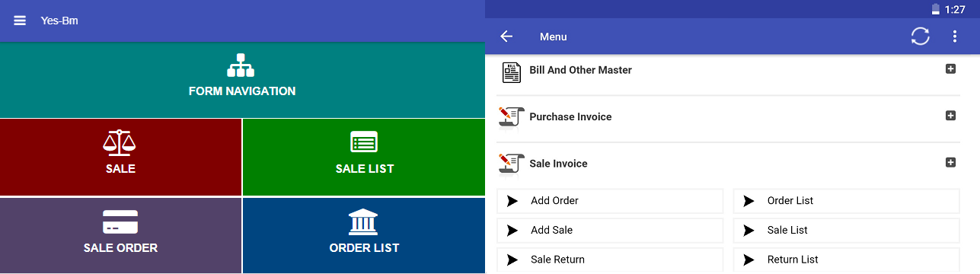Open the green Sale List tile

point(364,157)
